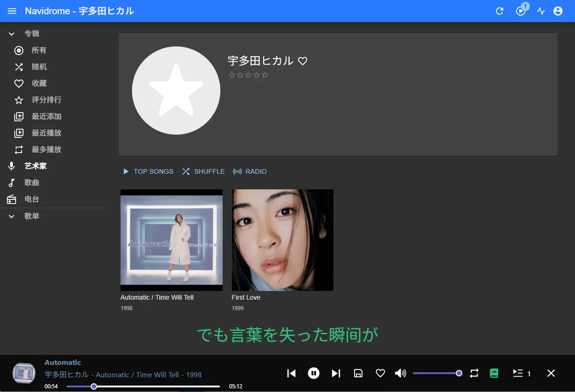Toggle the green lyrics display icon
Image resolution: width=575 pixels, height=392 pixels.
[x=494, y=373]
